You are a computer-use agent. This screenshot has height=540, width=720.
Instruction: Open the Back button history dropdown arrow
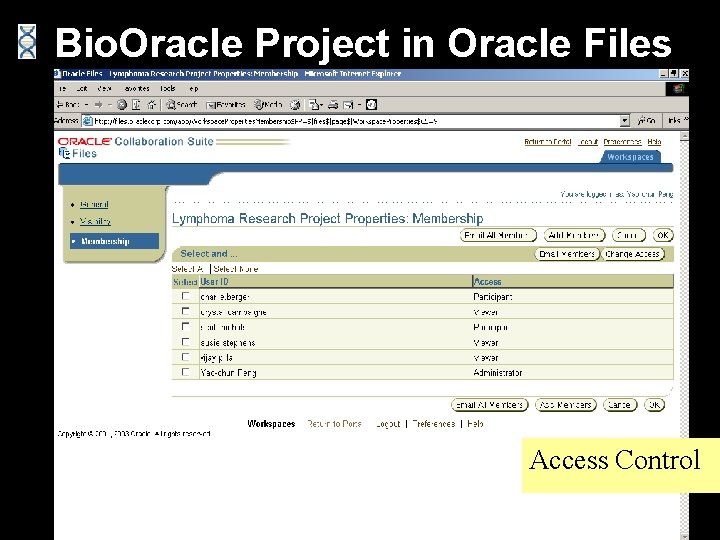(86, 105)
